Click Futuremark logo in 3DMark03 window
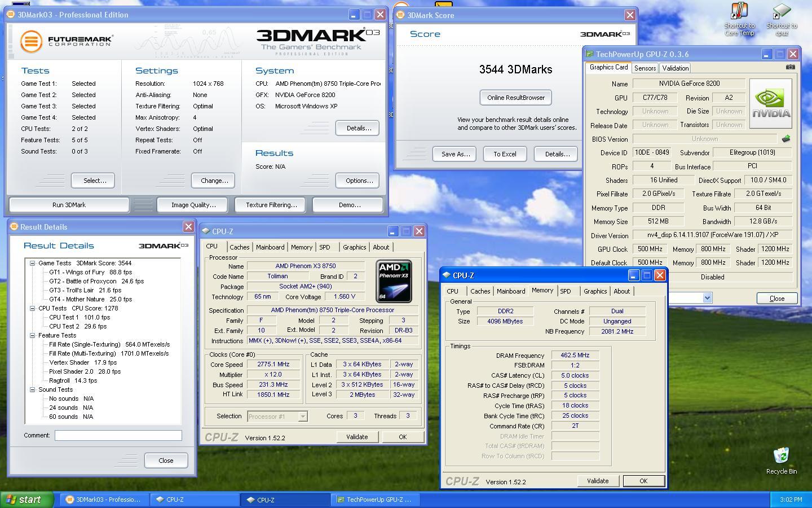The image size is (812, 508). [x=67, y=41]
